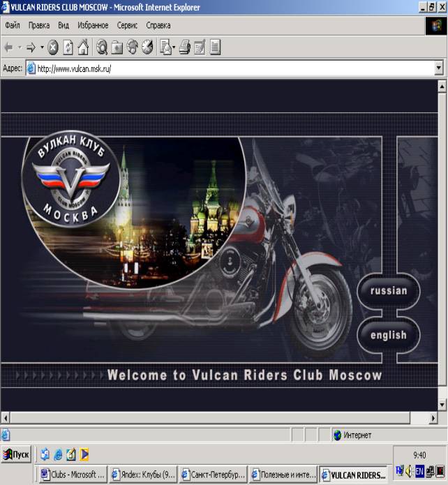The image size is (448, 485).
Task: Open the Favorites folder icon
Action: coord(117,47)
